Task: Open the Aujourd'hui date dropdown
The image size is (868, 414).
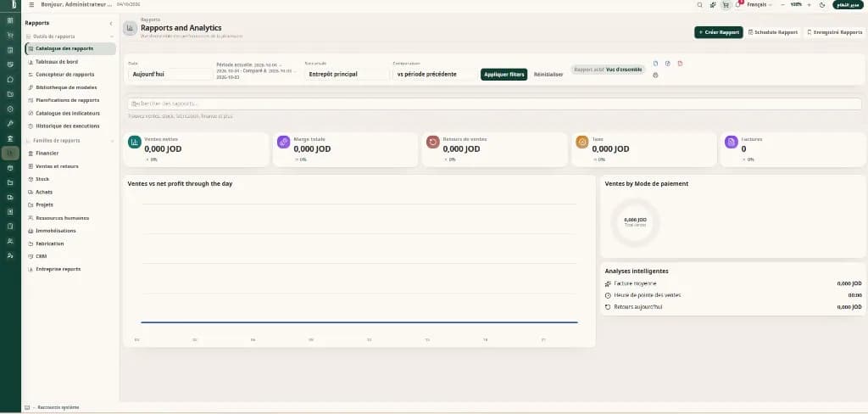Action: (170, 74)
